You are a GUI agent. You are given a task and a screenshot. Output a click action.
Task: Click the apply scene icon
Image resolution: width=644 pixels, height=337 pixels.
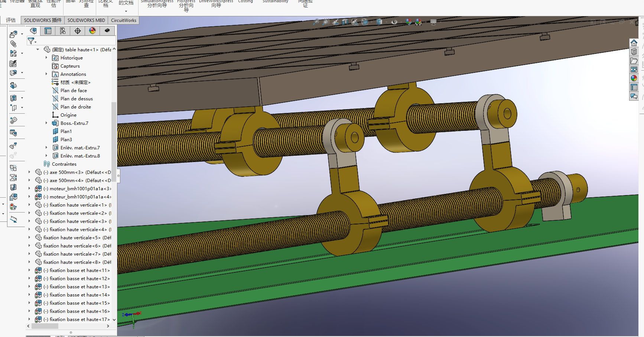point(419,22)
